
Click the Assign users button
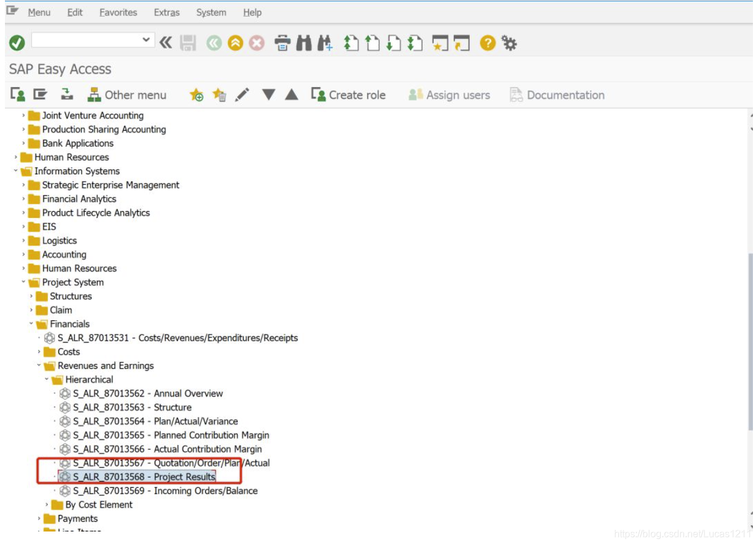pyautogui.click(x=449, y=95)
